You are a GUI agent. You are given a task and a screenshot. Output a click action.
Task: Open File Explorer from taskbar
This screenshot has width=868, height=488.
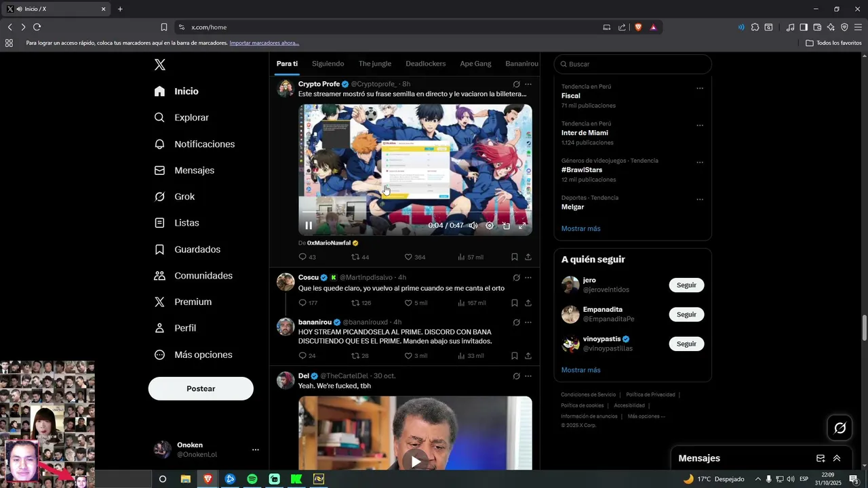[185, 479]
